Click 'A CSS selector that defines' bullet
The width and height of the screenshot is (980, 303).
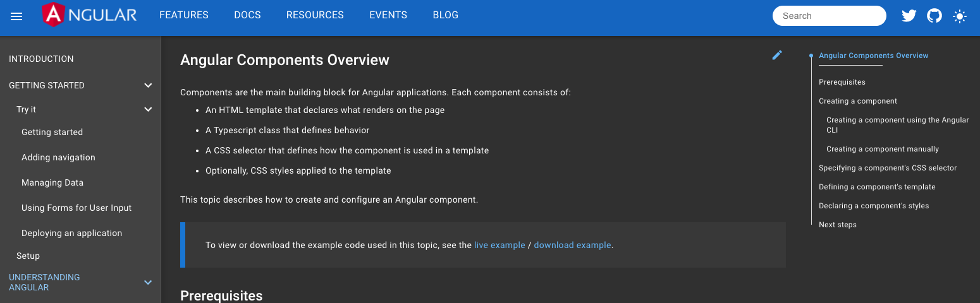tap(347, 150)
